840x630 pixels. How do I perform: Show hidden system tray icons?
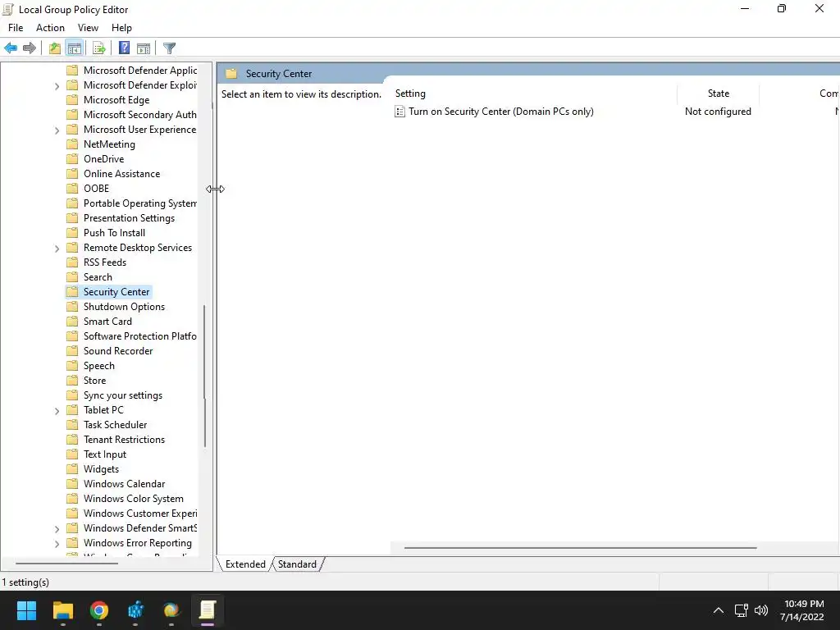tap(719, 610)
